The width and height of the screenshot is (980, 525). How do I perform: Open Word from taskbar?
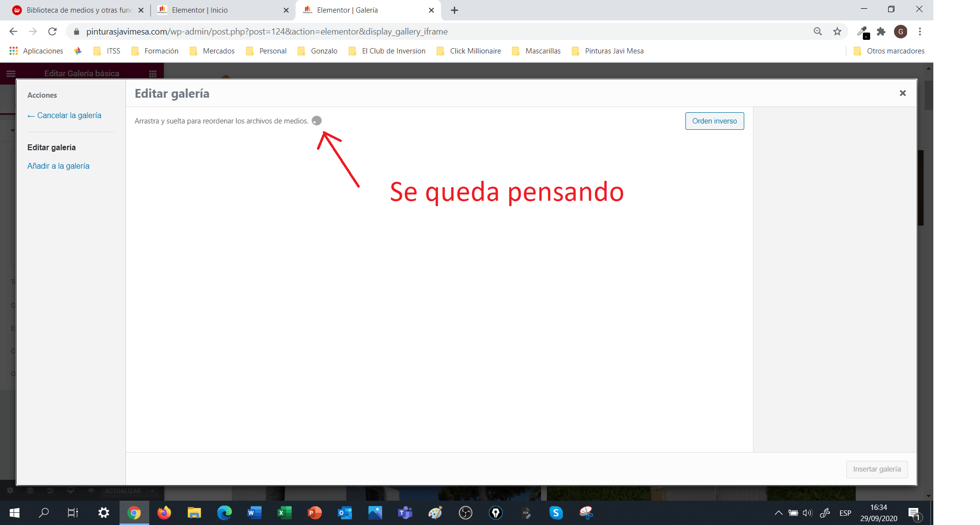254,513
